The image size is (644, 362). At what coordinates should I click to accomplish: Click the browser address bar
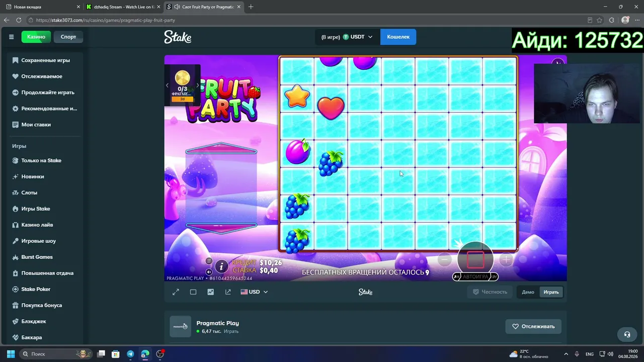pos(307,20)
